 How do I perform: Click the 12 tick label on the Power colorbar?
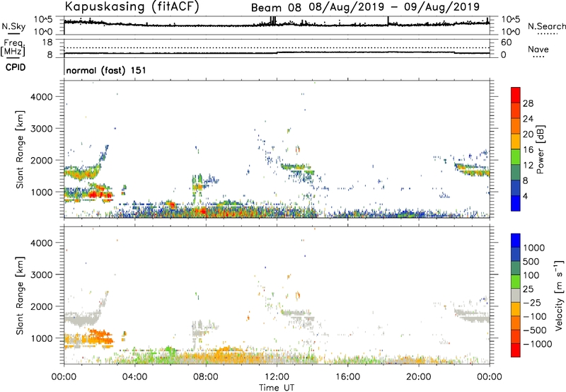click(x=528, y=166)
